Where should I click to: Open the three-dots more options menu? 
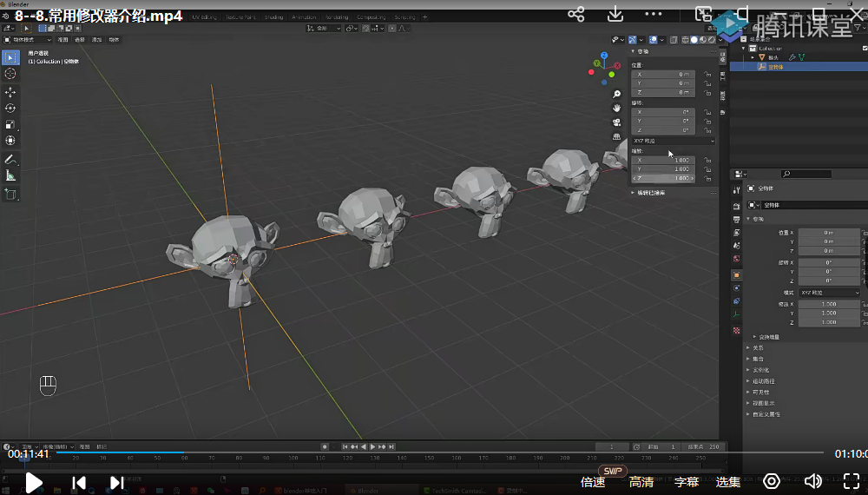[654, 14]
